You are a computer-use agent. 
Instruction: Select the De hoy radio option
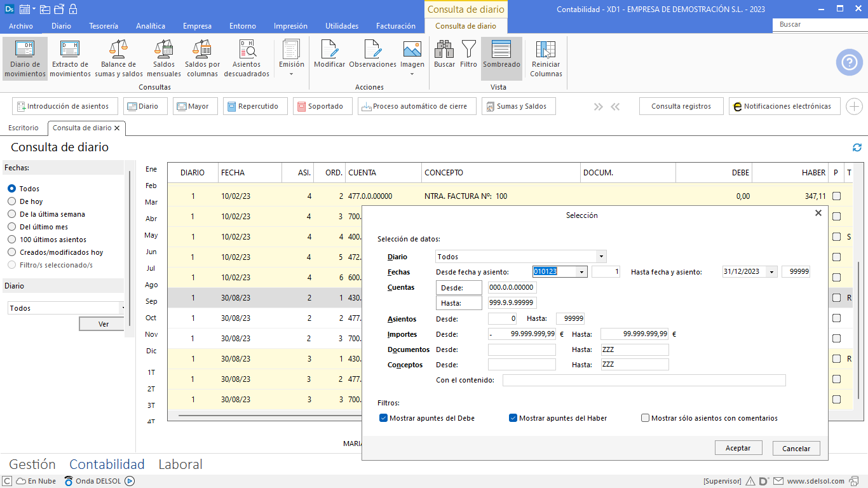pyautogui.click(x=11, y=201)
